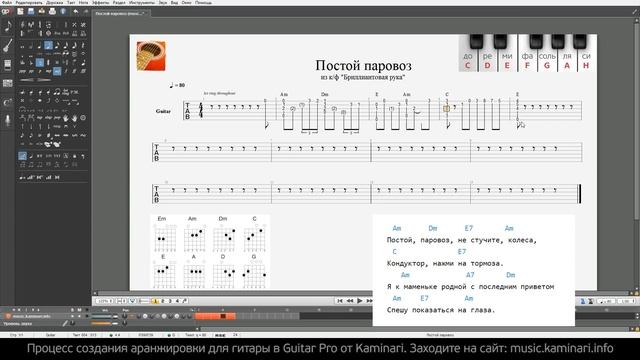Click the Dm chord name above tablature
Screen dimensions: 640x360
(x=324, y=94)
